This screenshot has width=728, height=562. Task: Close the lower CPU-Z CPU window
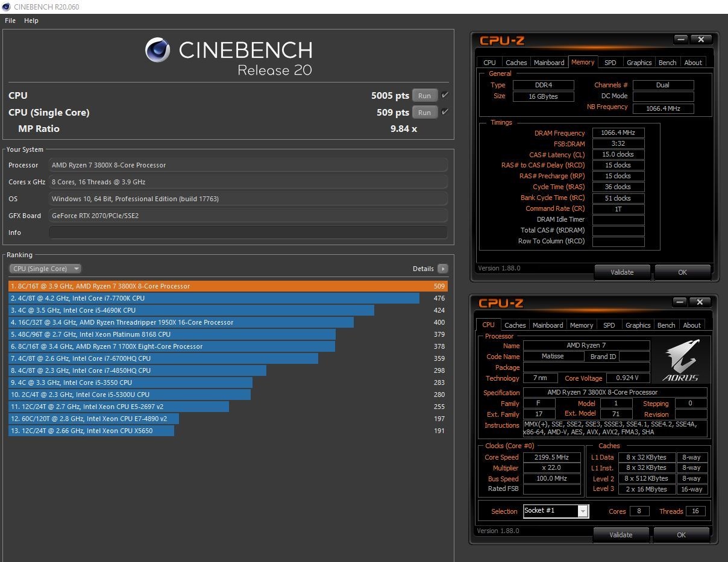[x=700, y=302]
